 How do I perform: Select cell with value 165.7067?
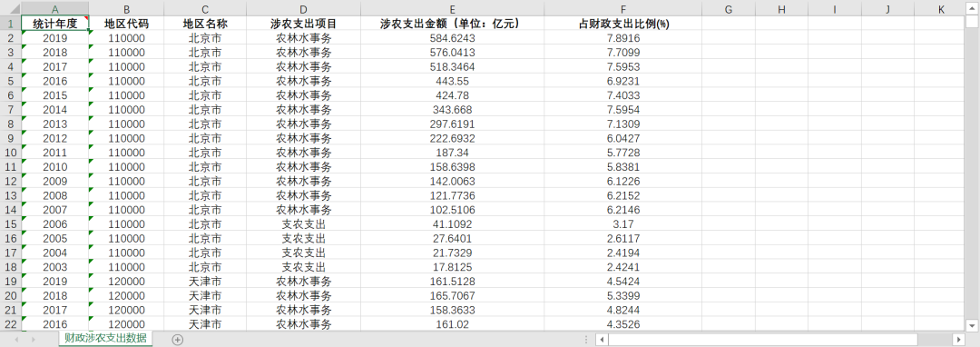pyautogui.click(x=452, y=296)
